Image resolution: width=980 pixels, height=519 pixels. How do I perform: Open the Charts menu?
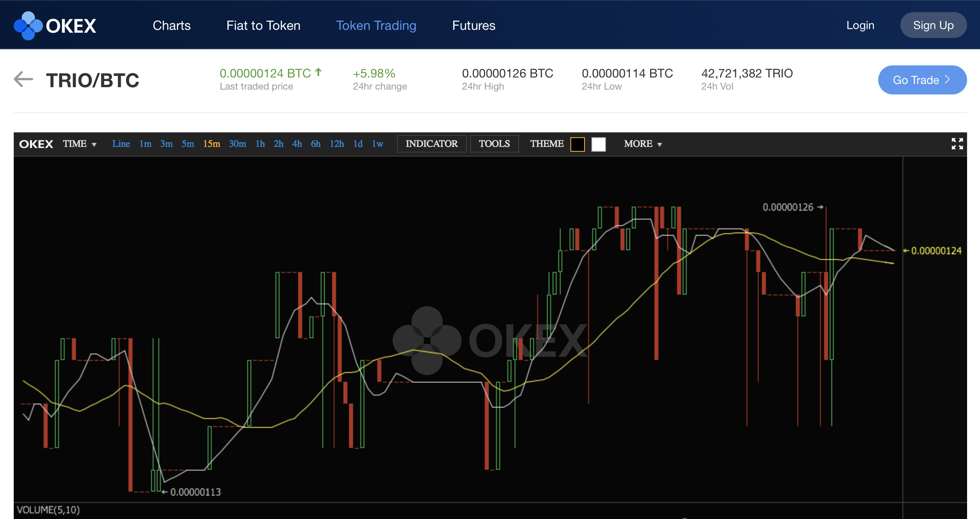click(172, 25)
